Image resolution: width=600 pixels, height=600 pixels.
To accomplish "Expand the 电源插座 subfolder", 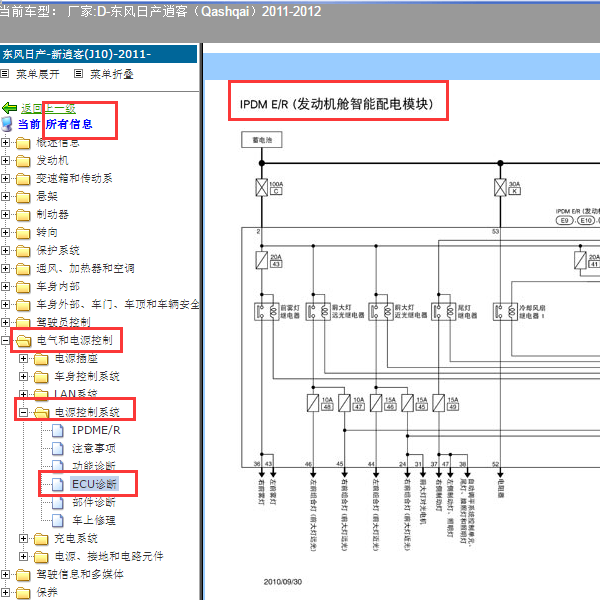I will (x=23, y=358).
